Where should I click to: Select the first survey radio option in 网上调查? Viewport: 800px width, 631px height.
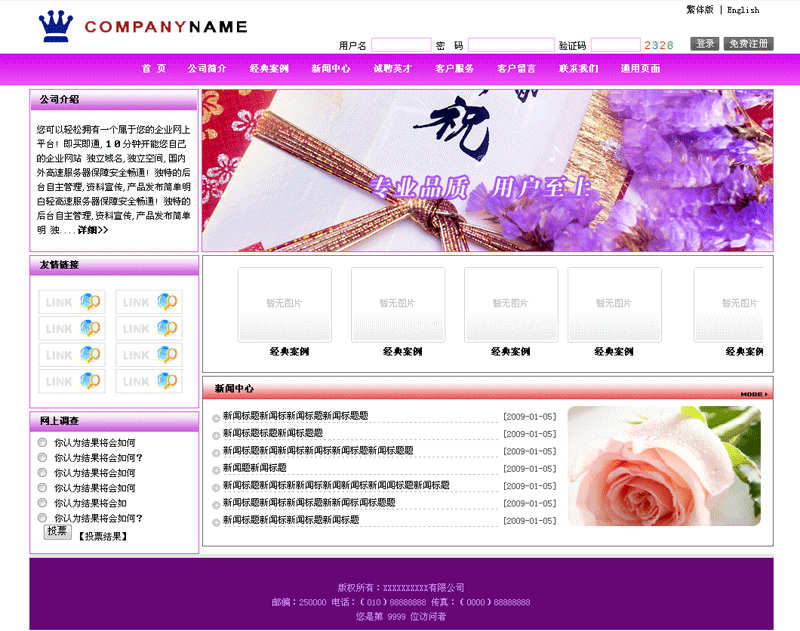pos(42,442)
